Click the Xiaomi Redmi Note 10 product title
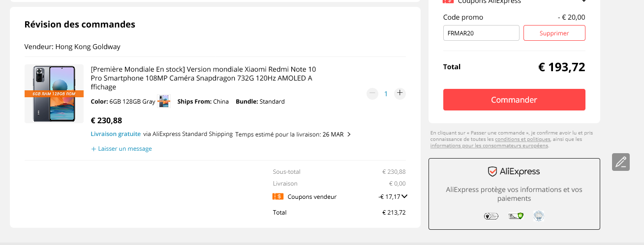This screenshot has height=245, width=644. (203, 78)
